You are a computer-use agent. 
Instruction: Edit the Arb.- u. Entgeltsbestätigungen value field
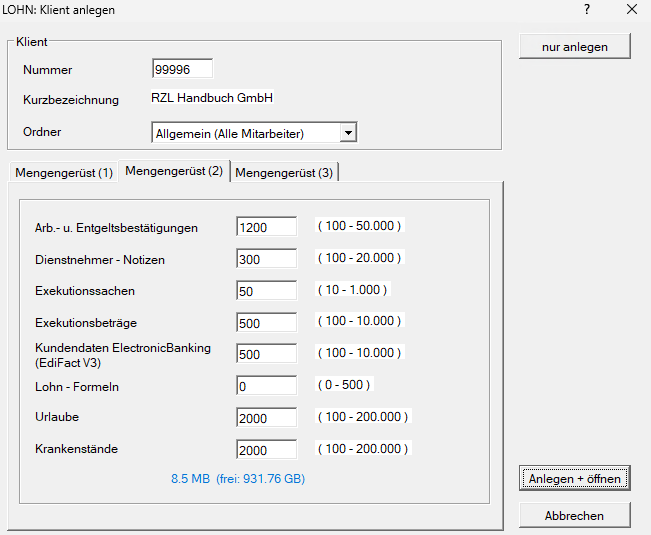[267, 228]
